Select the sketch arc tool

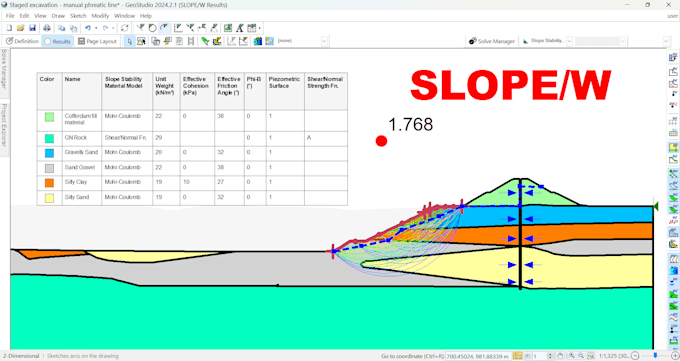pyautogui.click(x=164, y=28)
